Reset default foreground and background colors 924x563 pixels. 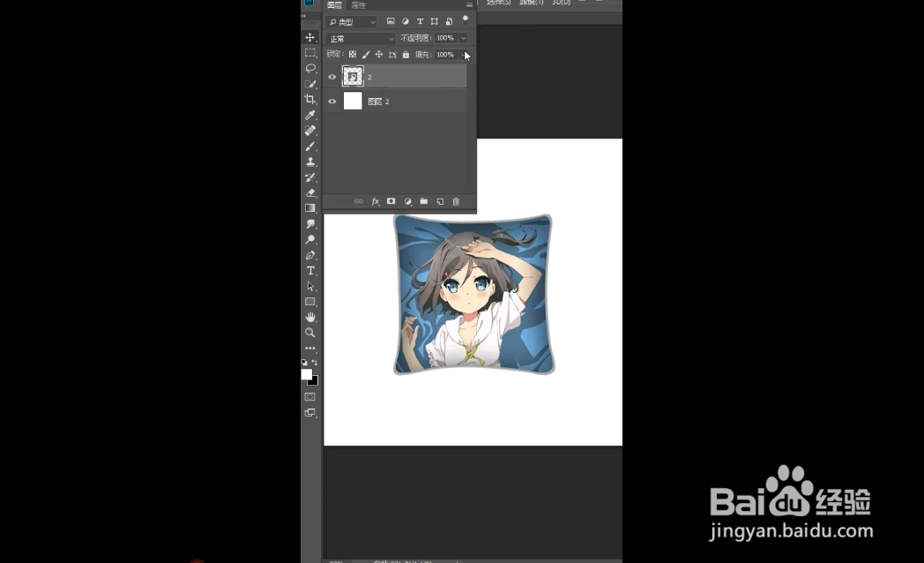(304, 363)
